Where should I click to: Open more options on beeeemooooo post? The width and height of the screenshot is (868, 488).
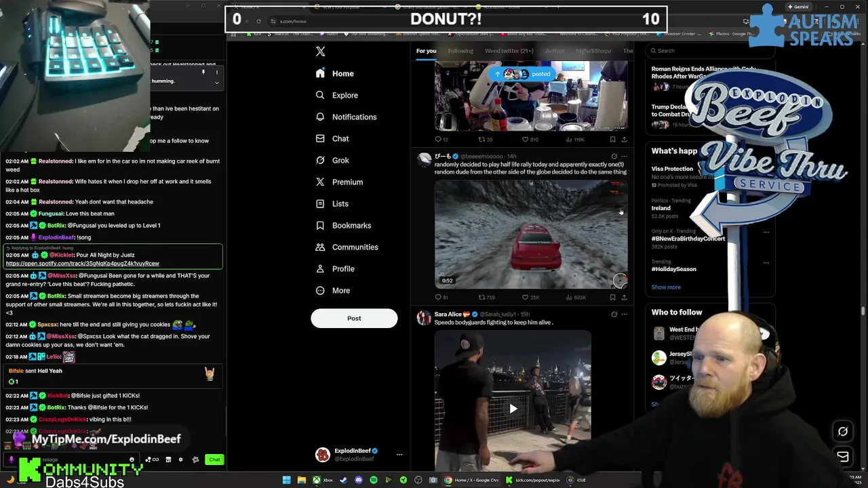coord(625,157)
